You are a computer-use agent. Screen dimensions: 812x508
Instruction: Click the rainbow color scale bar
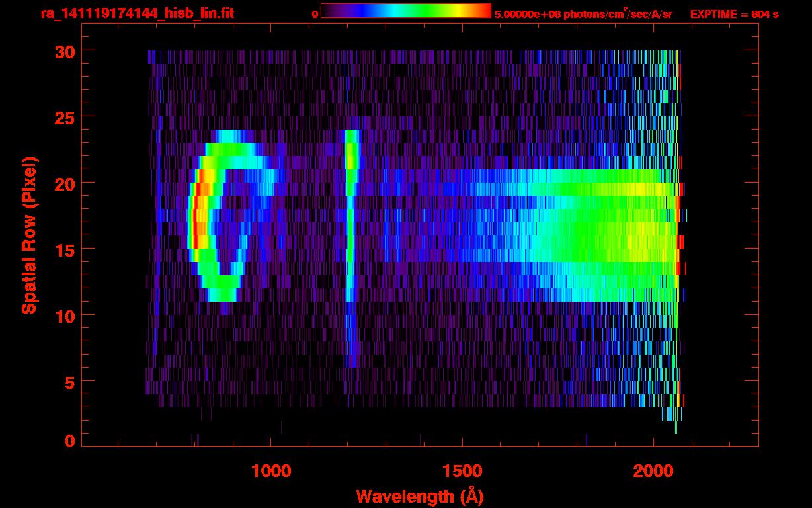(406, 11)
